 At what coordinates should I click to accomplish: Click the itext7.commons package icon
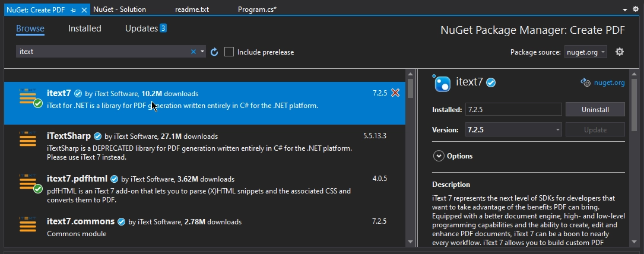pyautogui.click(x=28, y=226)
